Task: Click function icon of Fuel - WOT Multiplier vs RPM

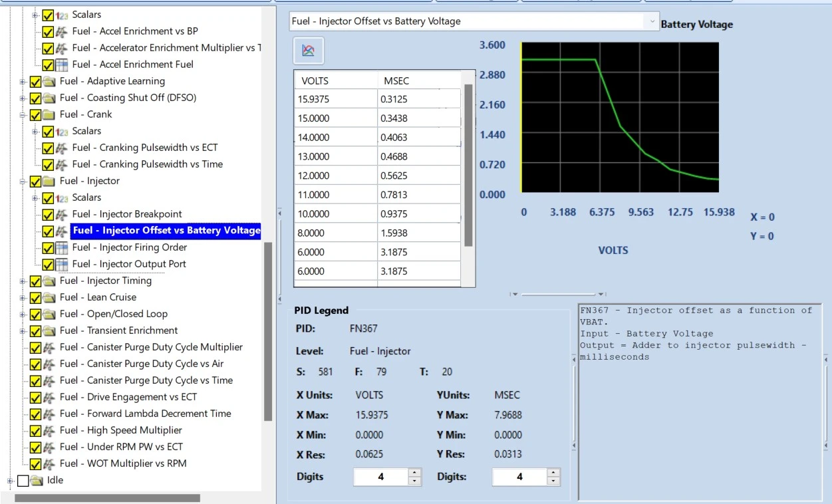Action: tap(49, 463)
